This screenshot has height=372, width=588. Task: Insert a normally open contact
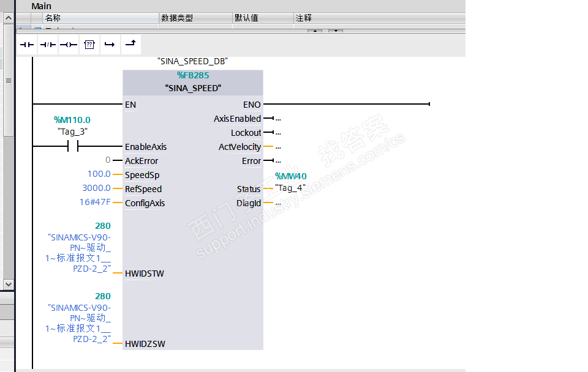(27, 45)
